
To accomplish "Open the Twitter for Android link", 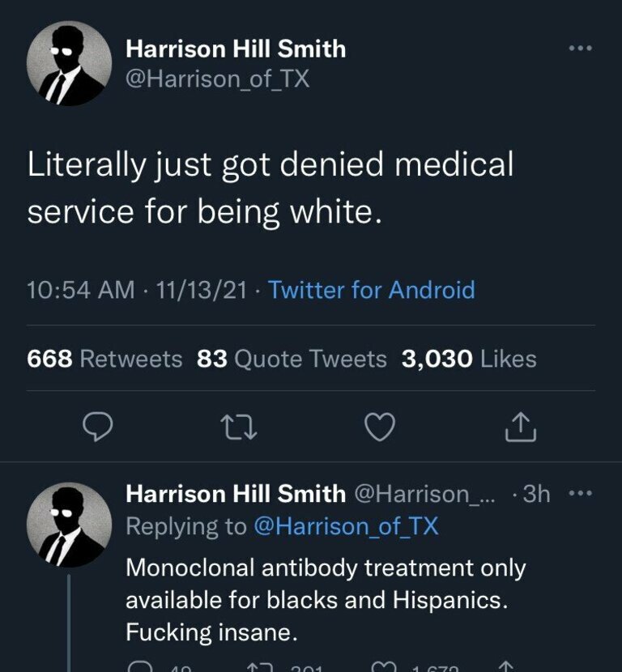I will pyautogui.click(x=371, y=290).
